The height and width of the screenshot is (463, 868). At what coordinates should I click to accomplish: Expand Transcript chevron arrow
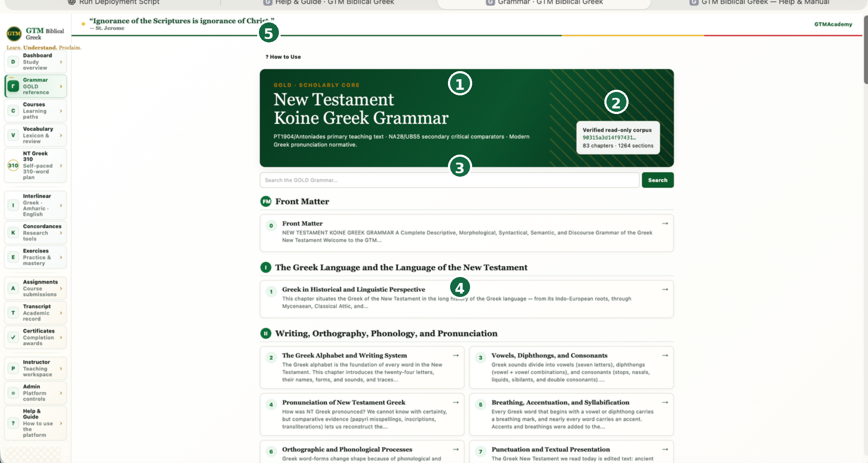coord(61,313)
